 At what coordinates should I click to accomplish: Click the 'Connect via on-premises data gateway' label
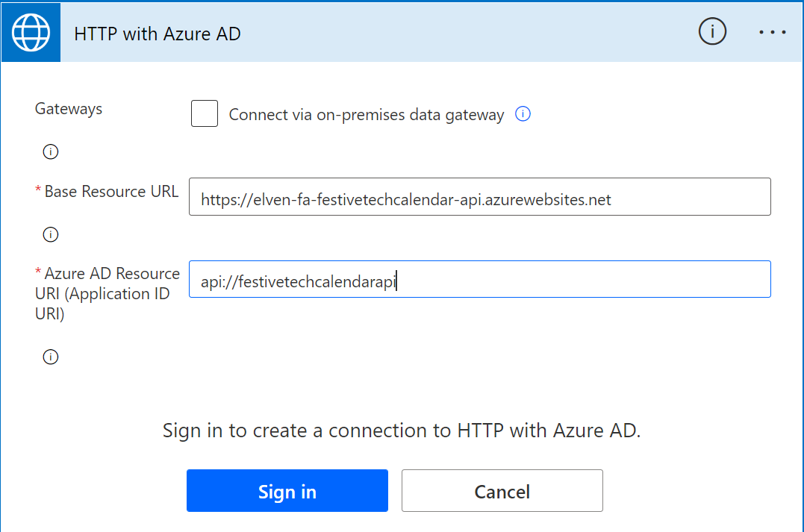pos(366,115)
